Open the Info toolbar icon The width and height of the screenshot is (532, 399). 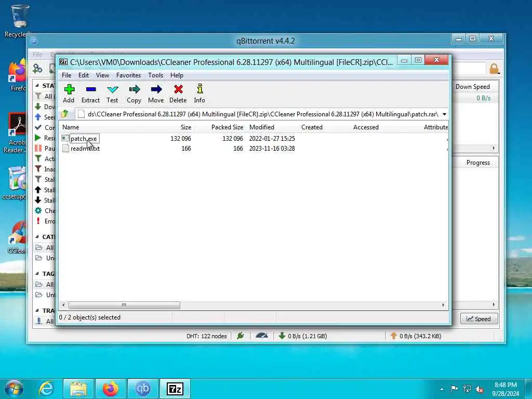coord(199,94)
